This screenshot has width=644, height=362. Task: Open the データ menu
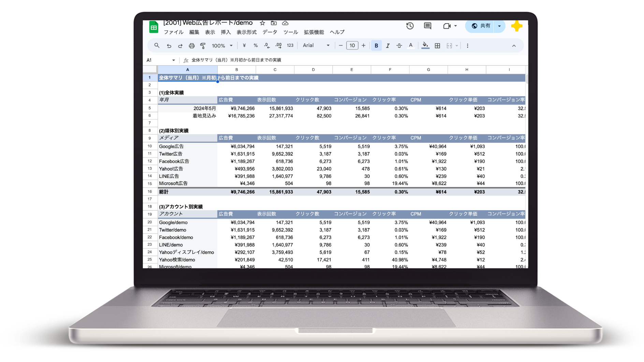pos(270,32)
